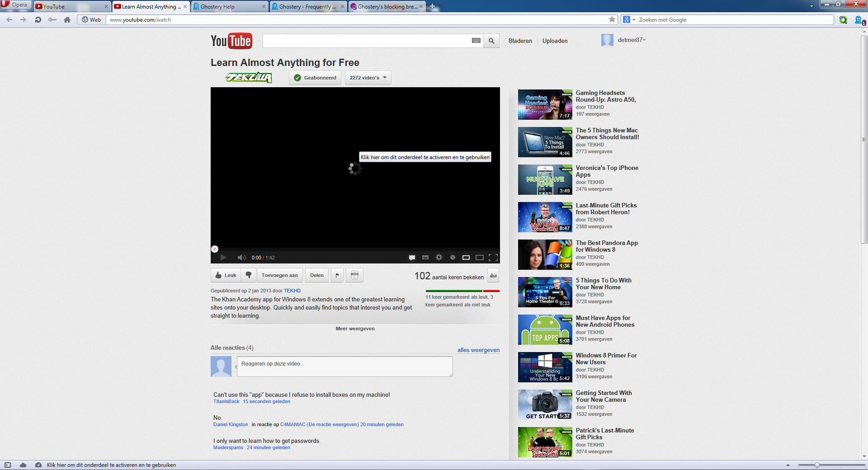The height and width of the screenshot is (470, 868).
Task: Click the Watch Later clock icon
Action: (453, 258)
